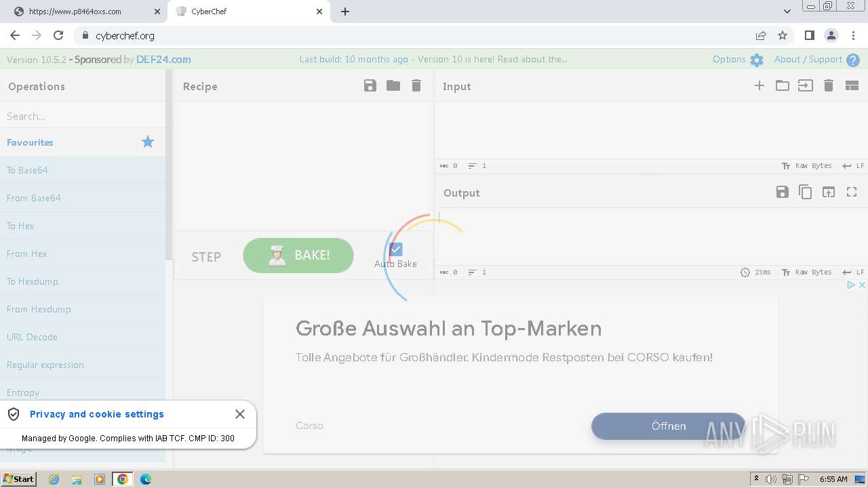Go back in browser

point(15,35)
